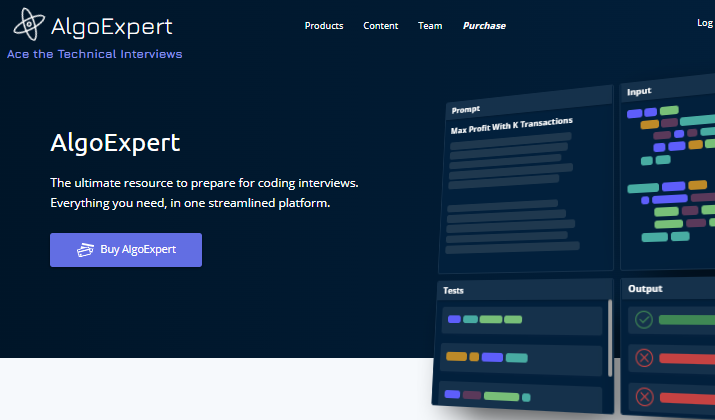The image size is (715, 420).
Task: Click the lower red X failed-test icon
Action: click(x=644, y=397)
